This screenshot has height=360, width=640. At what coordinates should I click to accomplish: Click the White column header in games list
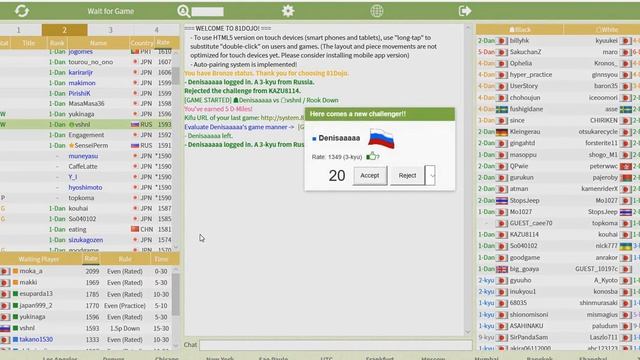602,29
